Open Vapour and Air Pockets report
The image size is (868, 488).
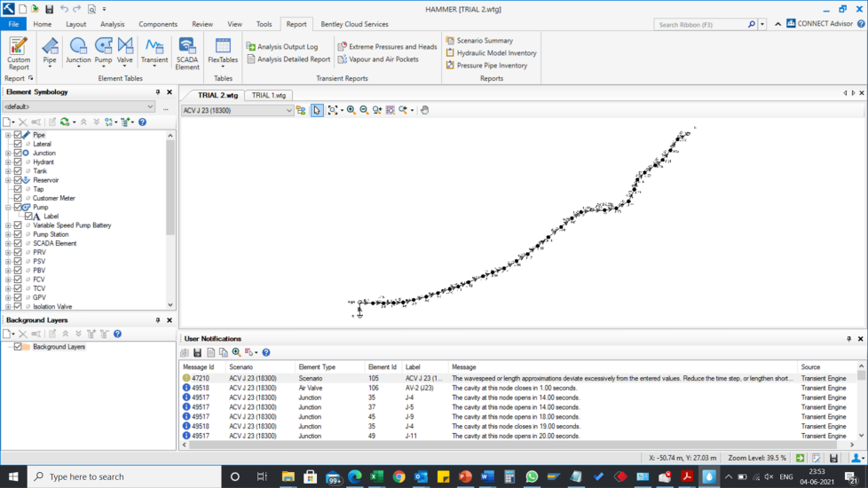pos(378,59)
